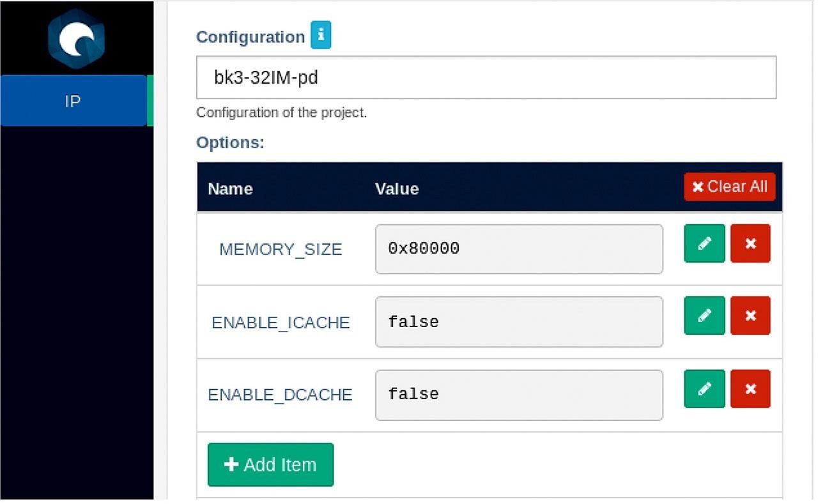Click the ENABLE_DCACHE value field
The image size is (823, 504).
(x=518, y=395)
